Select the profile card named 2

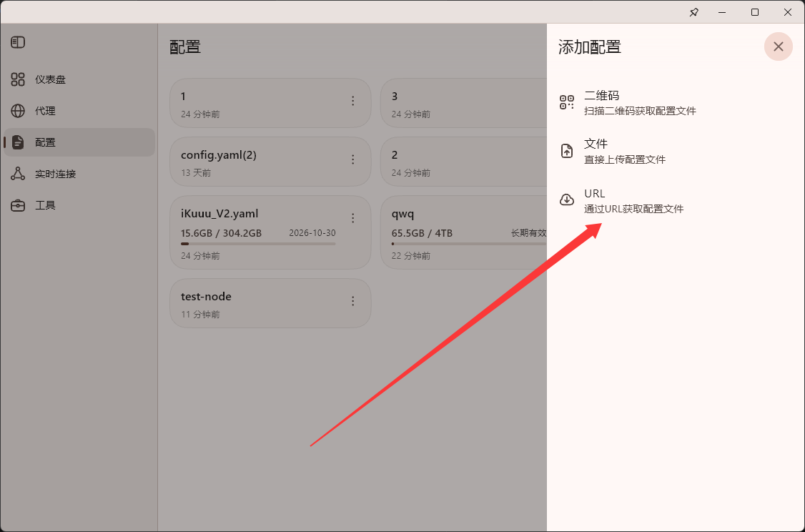463,161
